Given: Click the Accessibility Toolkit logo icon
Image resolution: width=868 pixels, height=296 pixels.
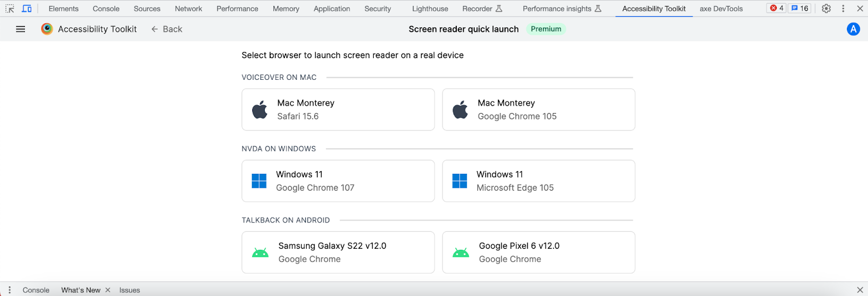Looking at the screenshot, I should (47, 29).
